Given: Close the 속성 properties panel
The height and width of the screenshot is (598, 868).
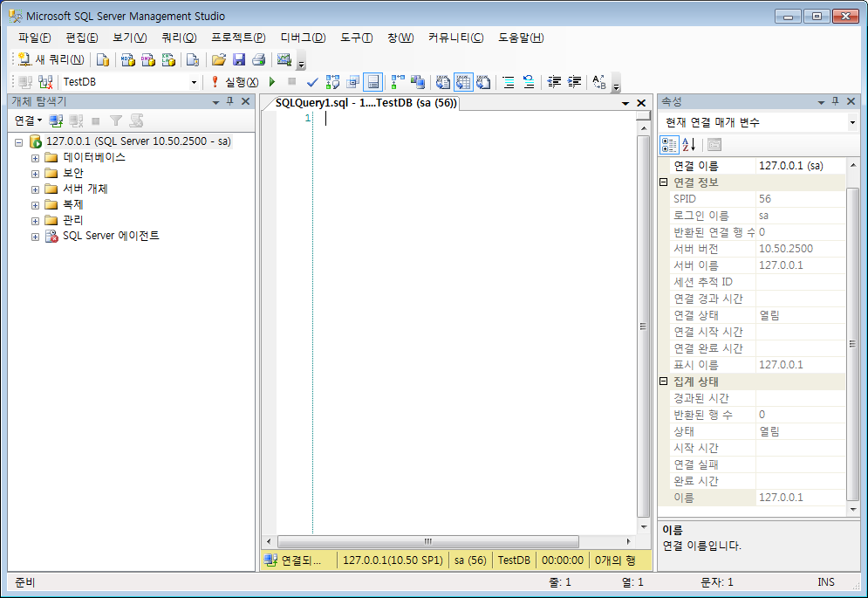Looking at the screenshot, I should pyautogui.click(x=851, y=101).
